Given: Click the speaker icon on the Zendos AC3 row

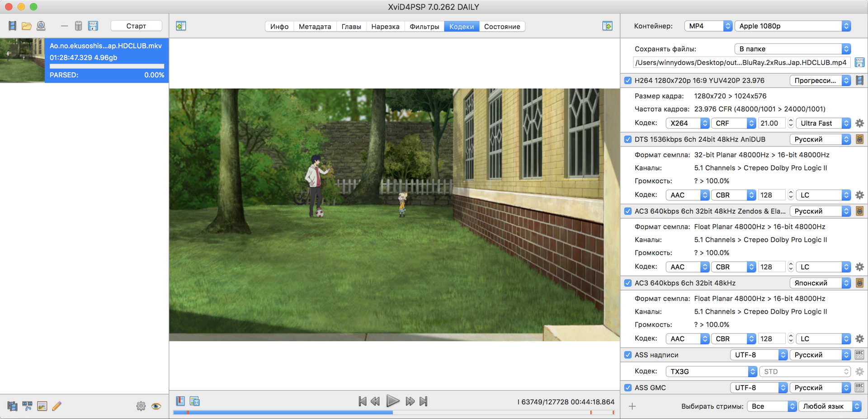Looking at the screenshot, I should tap(859, 211).
